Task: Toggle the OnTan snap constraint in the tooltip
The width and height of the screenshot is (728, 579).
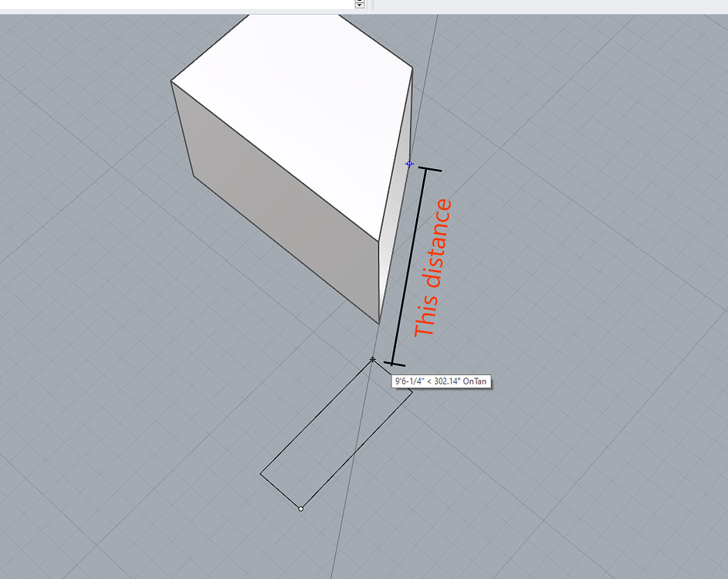Action: (474, 381)
